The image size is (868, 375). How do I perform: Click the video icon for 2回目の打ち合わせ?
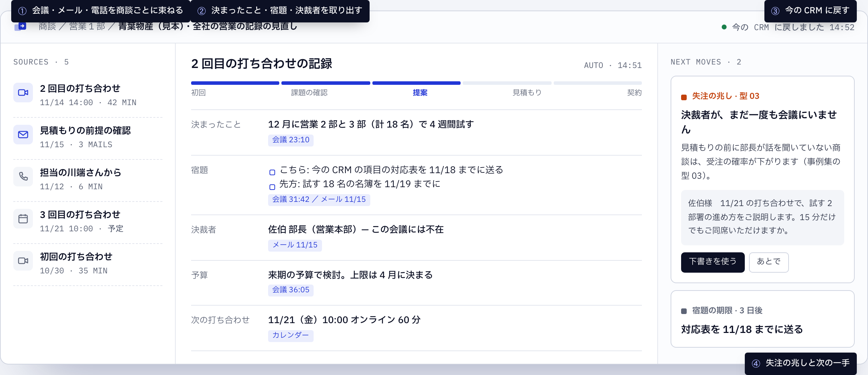(23, 93)
